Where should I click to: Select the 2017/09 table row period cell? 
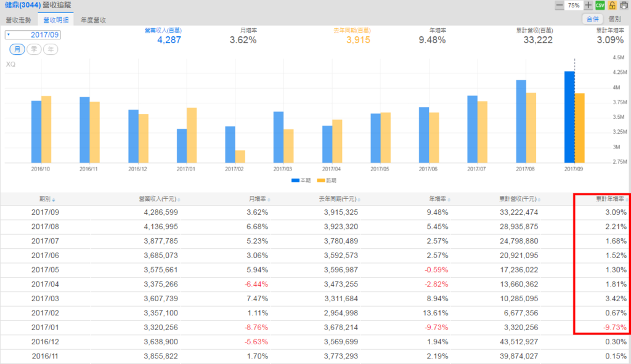[x=45, y=212]
